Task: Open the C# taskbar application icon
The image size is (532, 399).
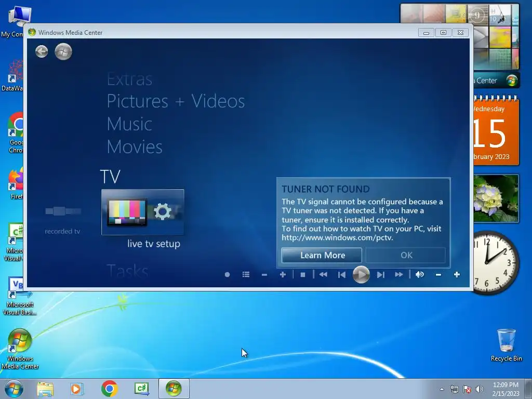Action: 141,389
